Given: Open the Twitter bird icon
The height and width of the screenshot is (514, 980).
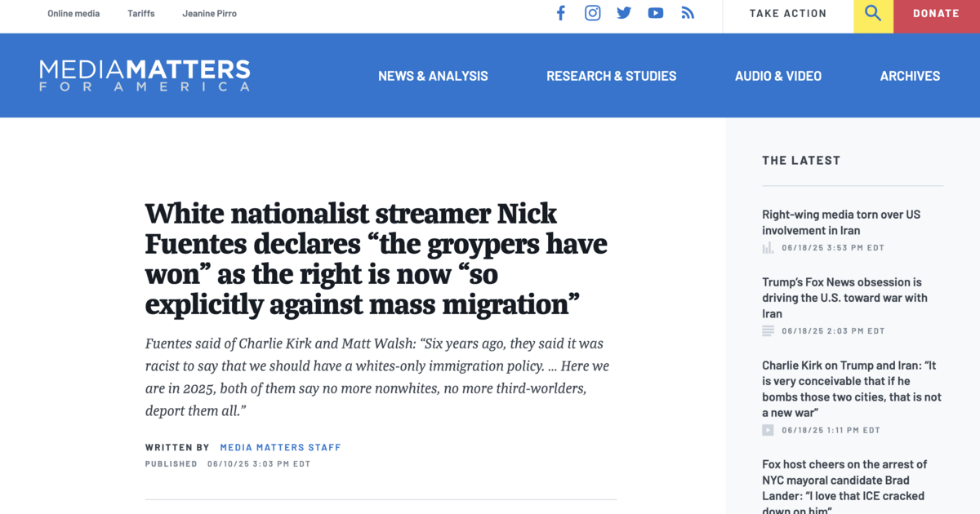Looking at the screenshot, I should point(624,13).
